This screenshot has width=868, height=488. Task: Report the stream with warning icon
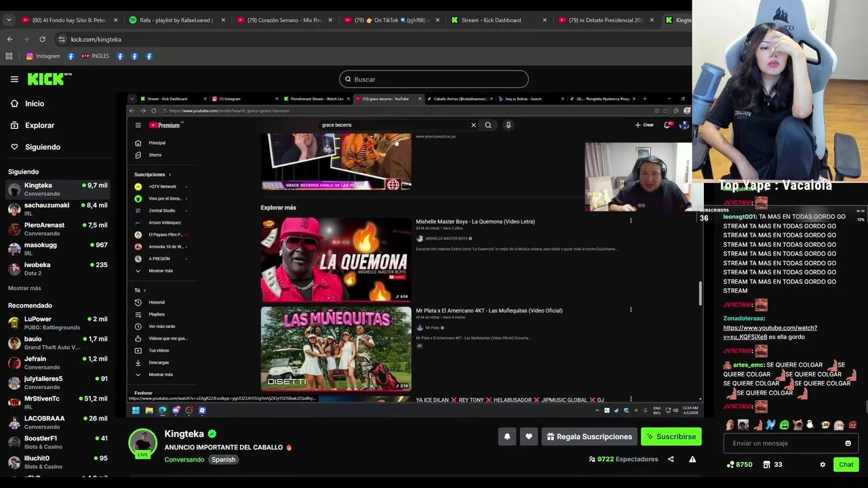(x=692, y=460)
